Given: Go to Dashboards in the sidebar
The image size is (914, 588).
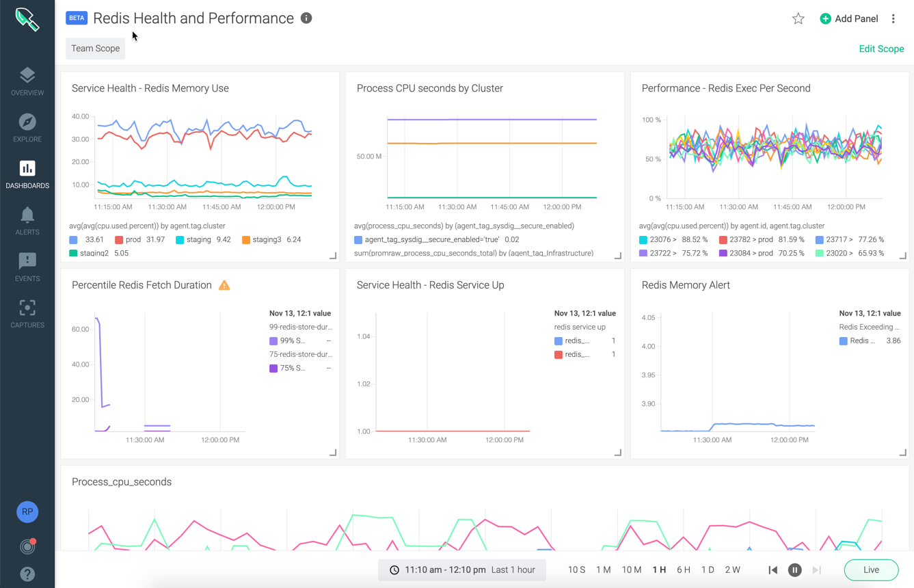Looking at the screenshot, I should (27, 174).
